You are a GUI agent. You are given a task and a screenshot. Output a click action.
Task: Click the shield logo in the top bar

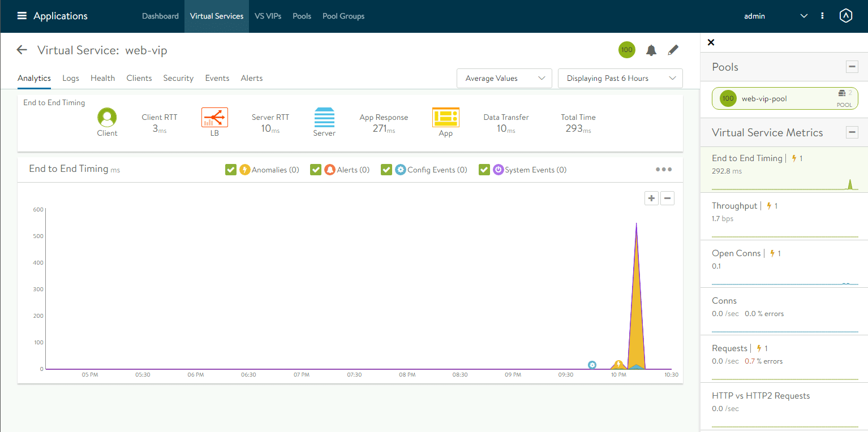[x=845, y=15]
